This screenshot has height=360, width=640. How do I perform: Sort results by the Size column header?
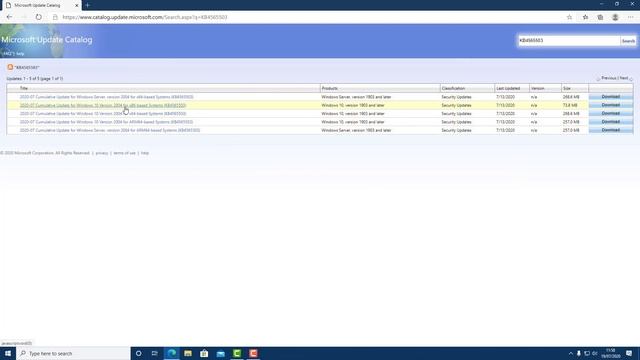coord(567,88)
